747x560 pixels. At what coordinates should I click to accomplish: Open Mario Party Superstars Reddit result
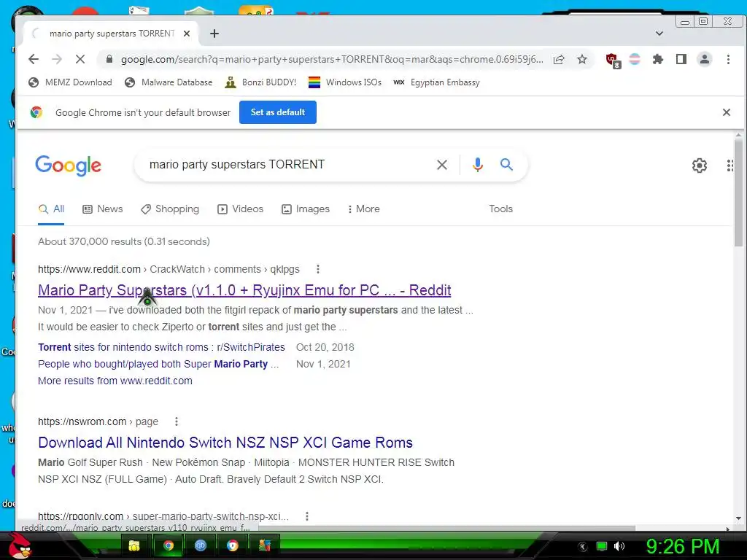coord(244,290)
